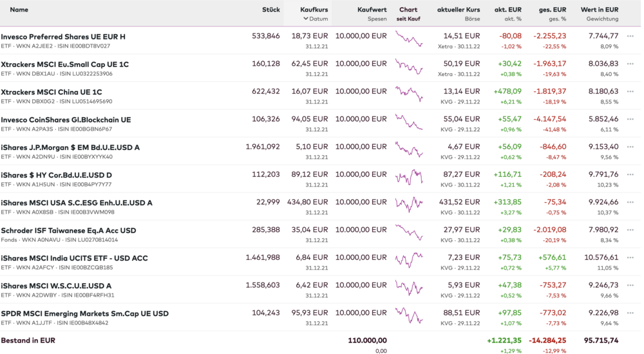
Task: Open three-dot menu for Invesco CoinShares Blockchain
Action: (630, 120)
